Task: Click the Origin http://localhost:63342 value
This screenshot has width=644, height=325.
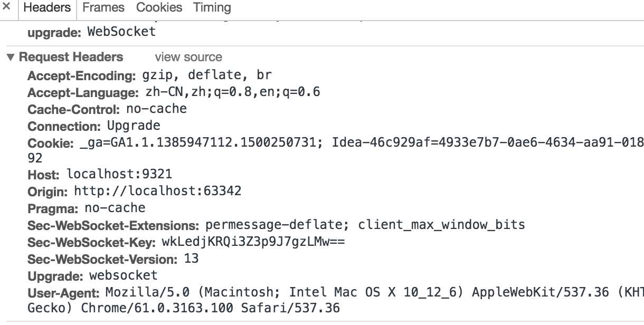Action: (157, 191)
